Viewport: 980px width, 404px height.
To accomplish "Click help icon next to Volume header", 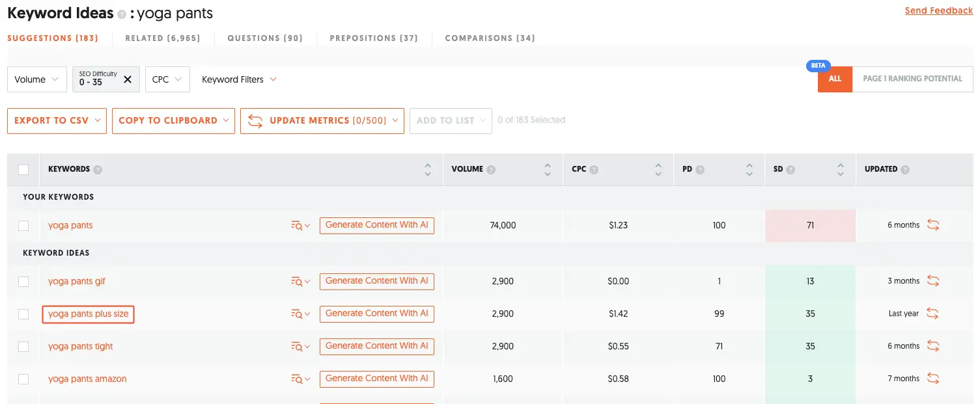I will (491, 169).
